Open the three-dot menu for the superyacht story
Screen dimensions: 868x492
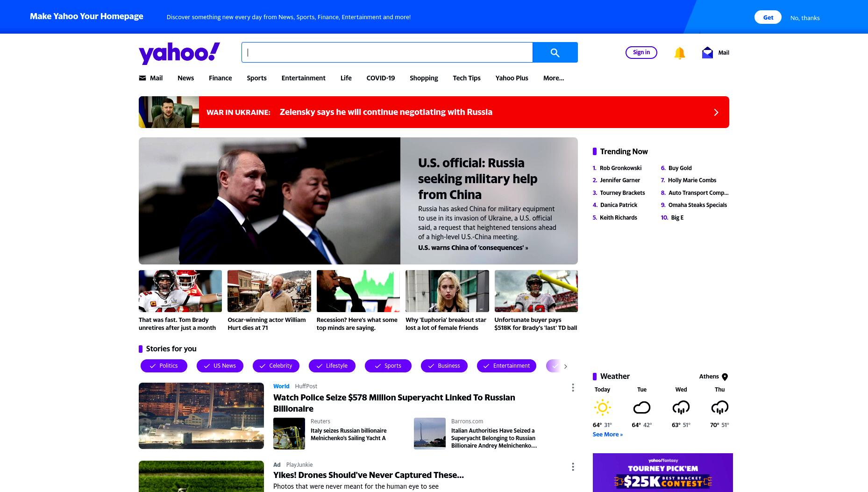pos(573,388)
